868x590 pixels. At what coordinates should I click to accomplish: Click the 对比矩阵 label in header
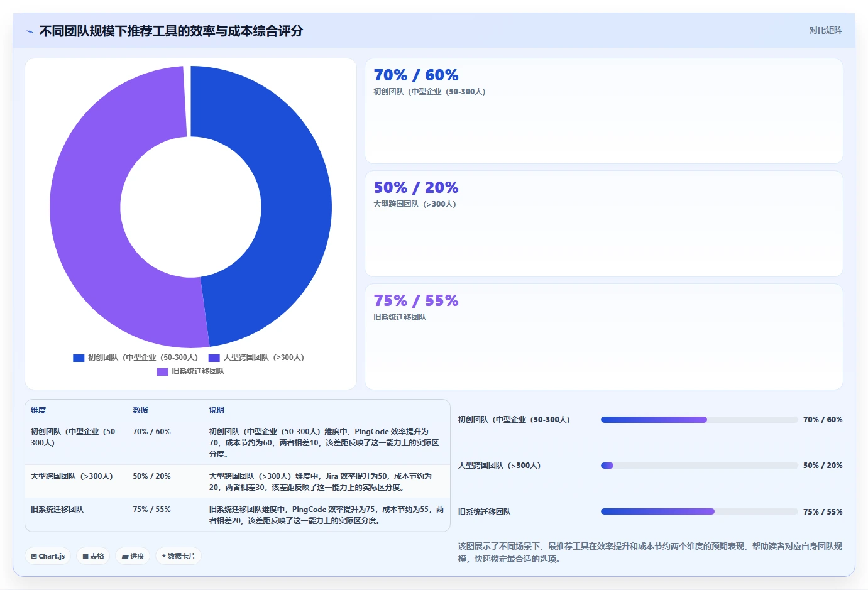click(x=825, y=30)
